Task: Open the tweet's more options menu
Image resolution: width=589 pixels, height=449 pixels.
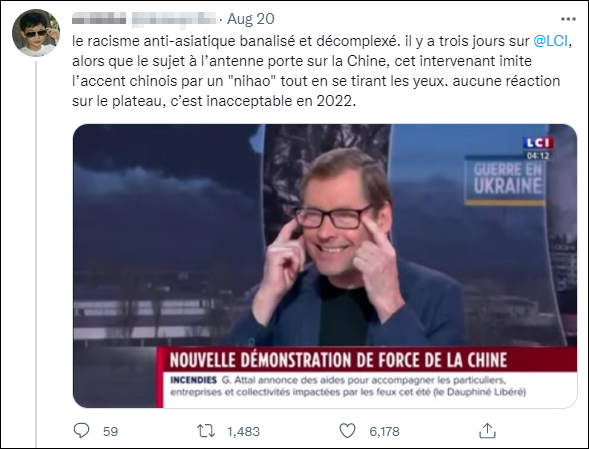Action: tap(568, 19)
